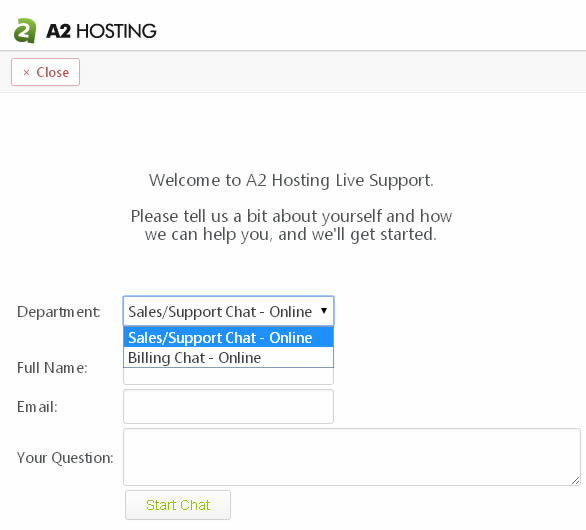The image size is (586, 530).
Task: Click the Your Question label
Action: click(x=65, y=458)
